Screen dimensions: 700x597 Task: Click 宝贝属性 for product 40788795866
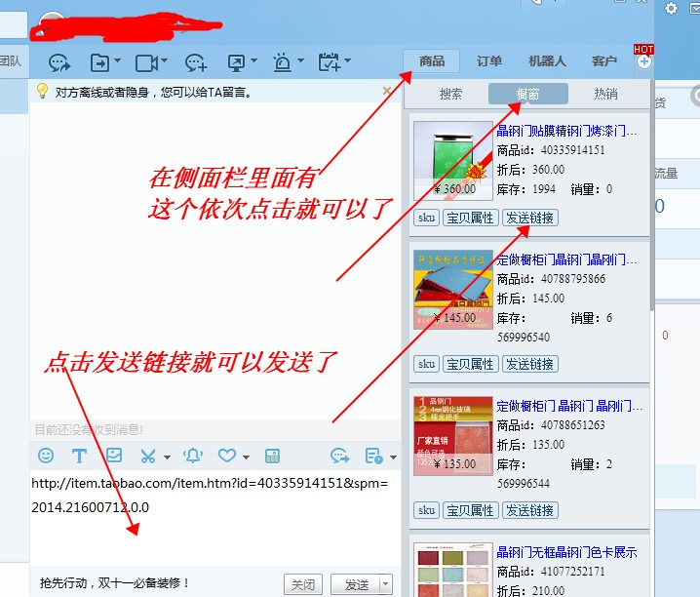pos(471,364)
